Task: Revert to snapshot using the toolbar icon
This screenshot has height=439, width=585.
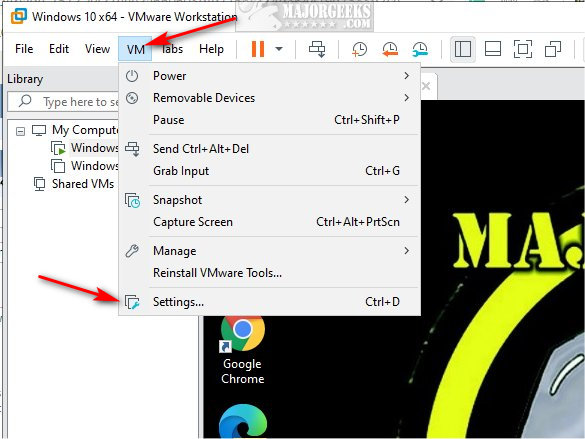Action: tap(390, 49)
